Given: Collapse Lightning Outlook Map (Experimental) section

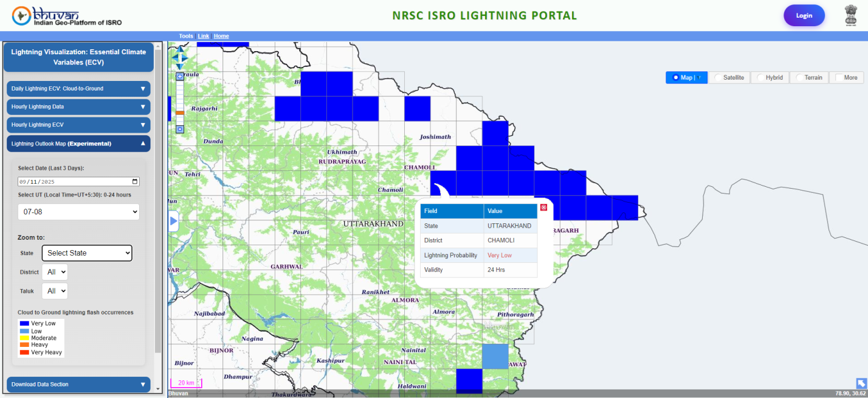Looking at the screenshot, I should [78, 144].
